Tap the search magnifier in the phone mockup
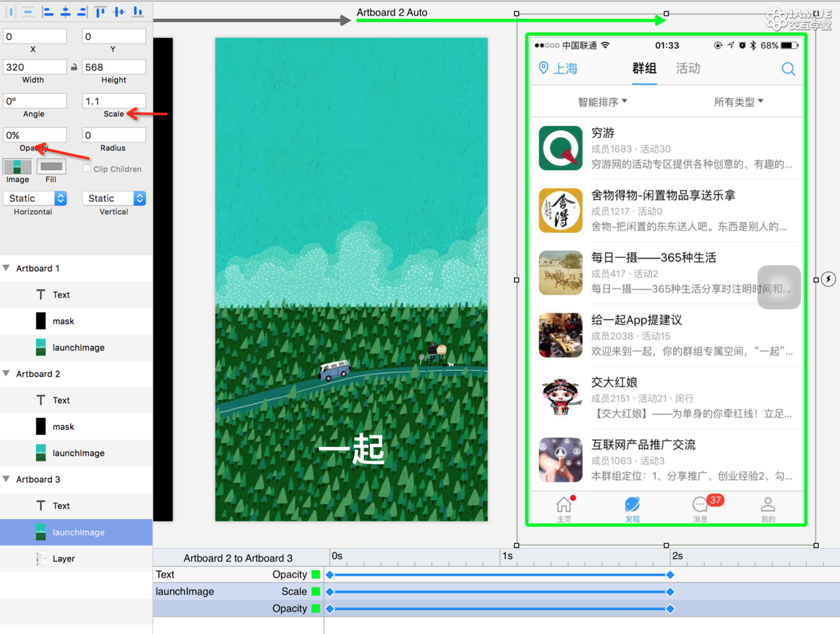Screen dimensions: 840x634 tap(789, 68)
